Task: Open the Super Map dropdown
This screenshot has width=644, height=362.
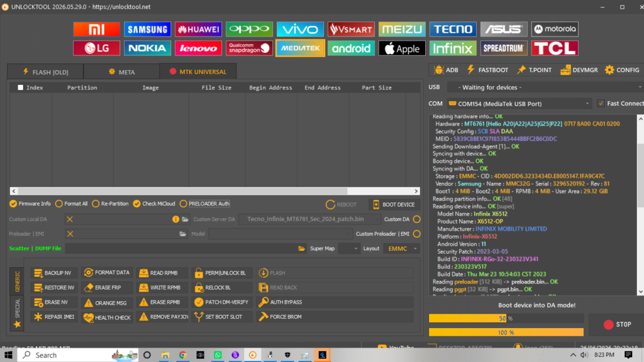Action: click(x=348, y=249)
